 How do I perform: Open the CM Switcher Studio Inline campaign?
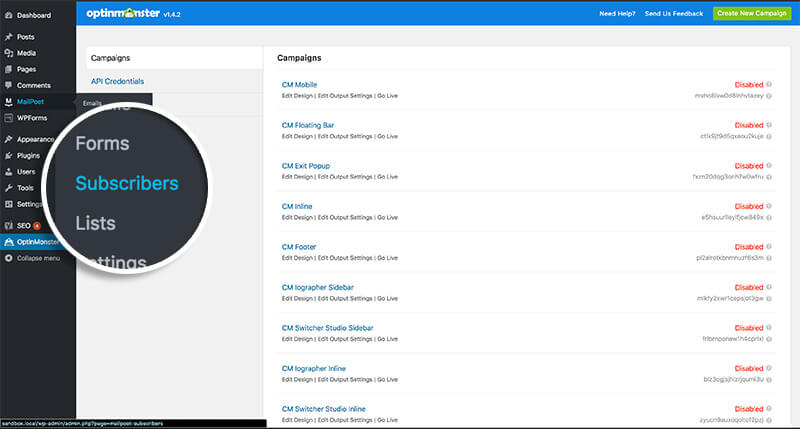coord(324,409)
